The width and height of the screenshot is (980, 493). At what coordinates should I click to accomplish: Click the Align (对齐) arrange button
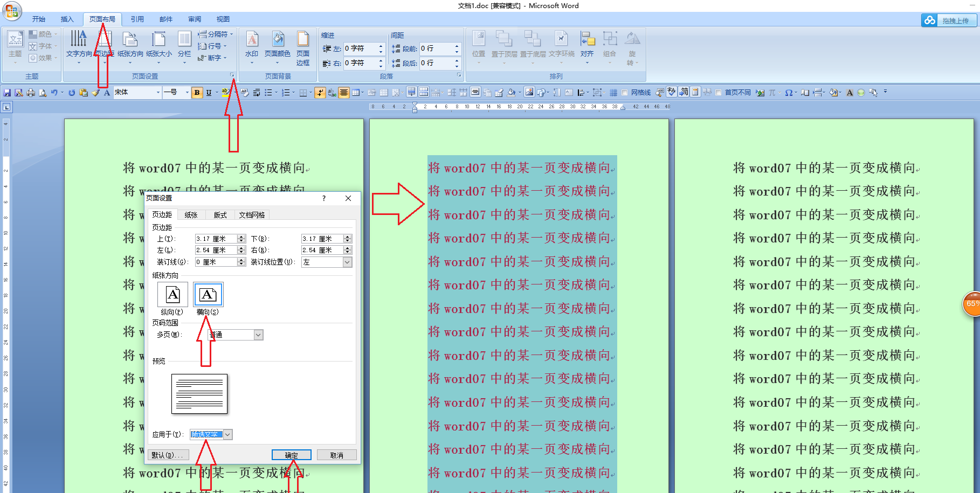click(587, 47)
